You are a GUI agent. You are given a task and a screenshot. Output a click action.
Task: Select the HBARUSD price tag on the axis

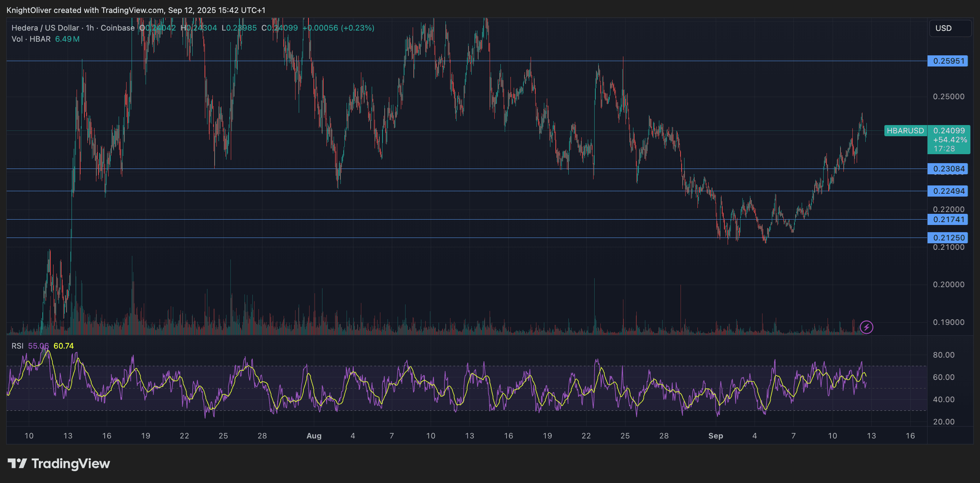905,131
